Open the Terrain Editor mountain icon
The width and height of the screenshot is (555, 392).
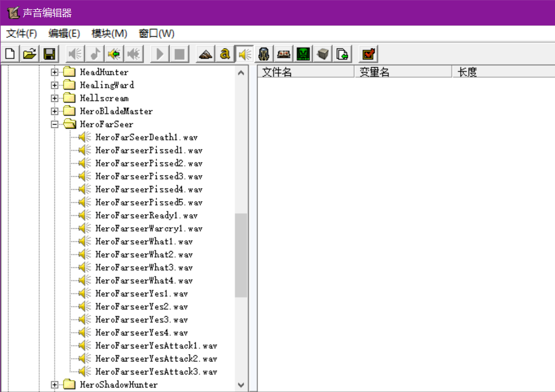click(x=205, y=54)
